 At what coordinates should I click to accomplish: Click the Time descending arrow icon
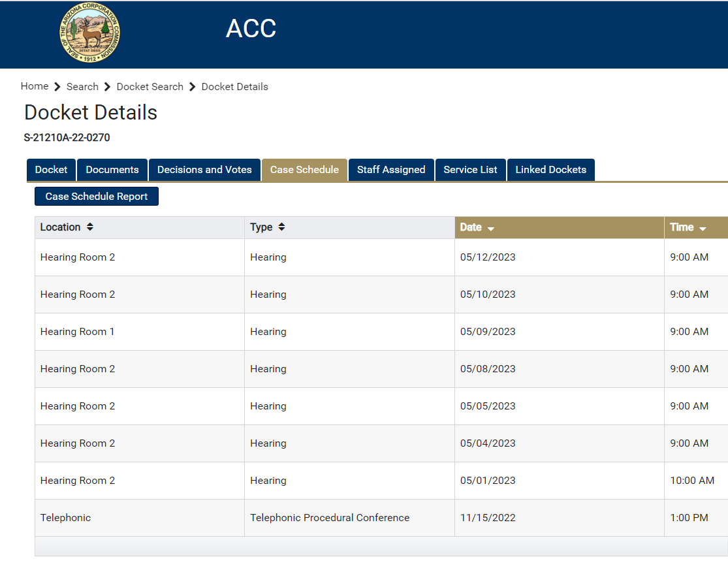(x=703, y=229)
